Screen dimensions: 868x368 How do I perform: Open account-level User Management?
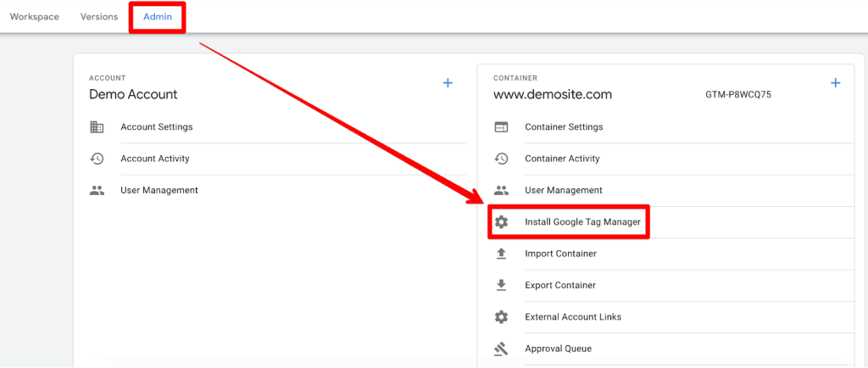click(159, 191)
